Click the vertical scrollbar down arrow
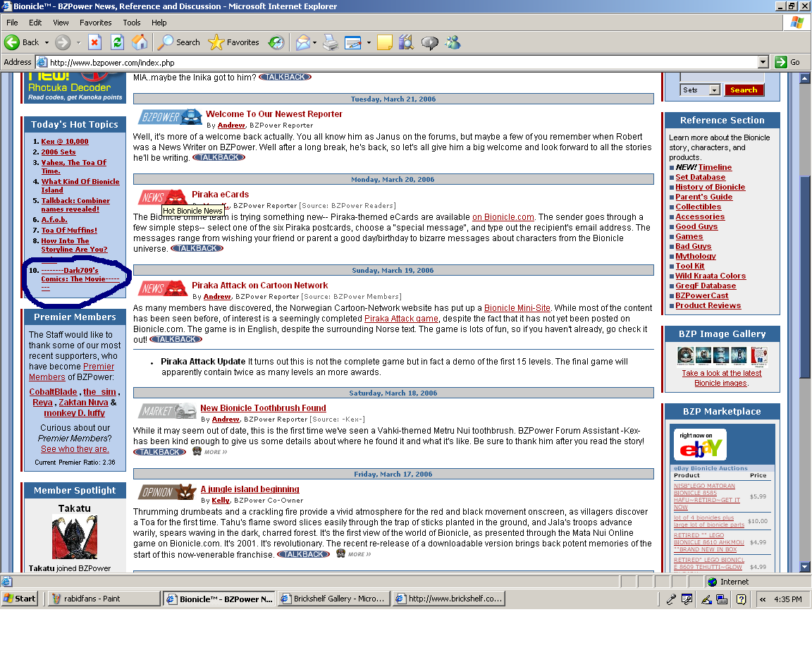The image size is (812, 655). pos(805,566)
